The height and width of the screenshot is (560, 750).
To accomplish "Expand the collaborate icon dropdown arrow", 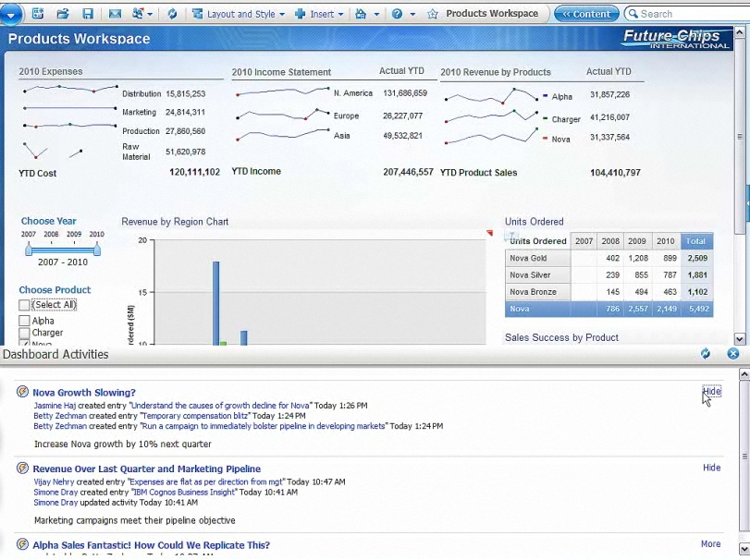I will (150, 15).
